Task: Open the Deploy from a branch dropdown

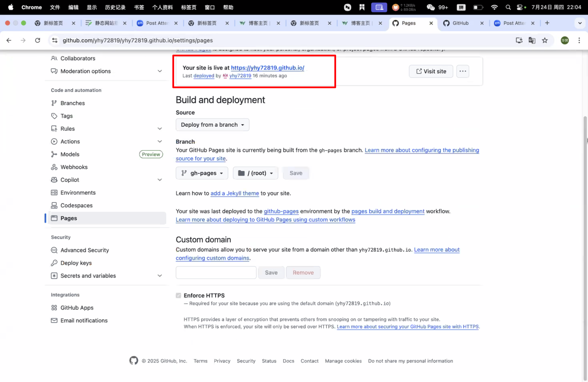Action: click(x=212, y=125)
